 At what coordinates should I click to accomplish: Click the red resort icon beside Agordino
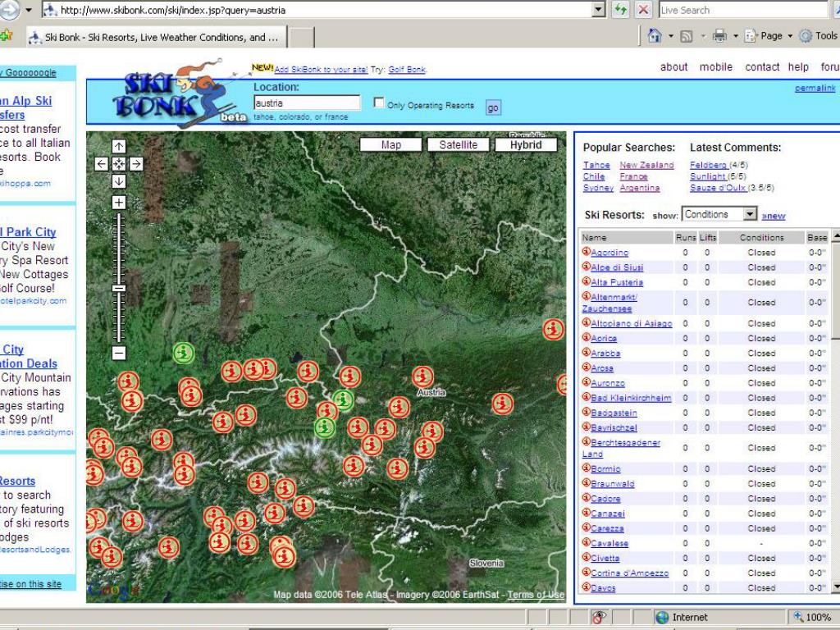tap(586, 251)
